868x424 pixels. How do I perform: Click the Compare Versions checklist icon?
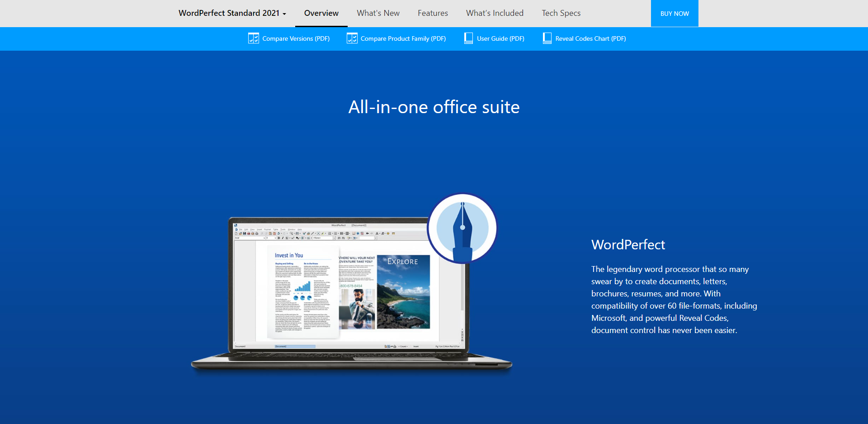click(254, 38)
